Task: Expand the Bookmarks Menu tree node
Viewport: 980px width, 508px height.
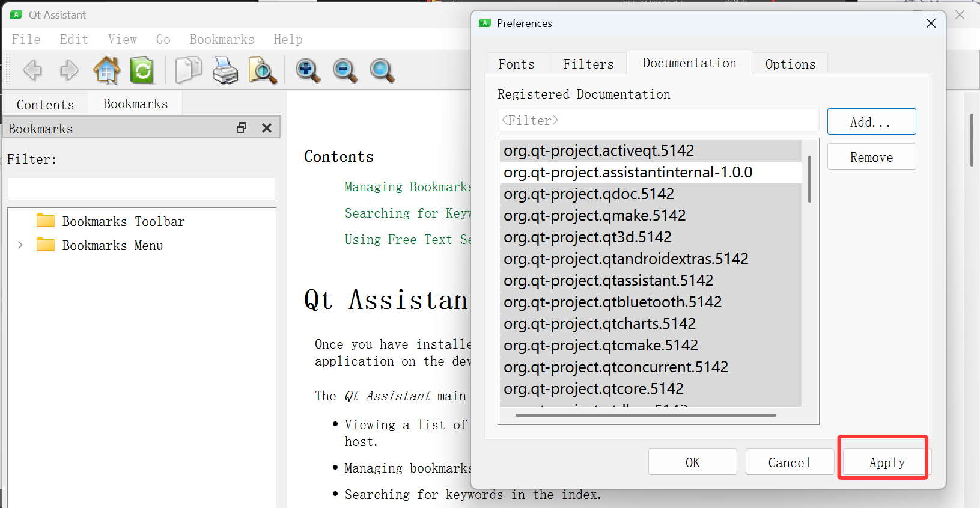Action: (20, 245)
